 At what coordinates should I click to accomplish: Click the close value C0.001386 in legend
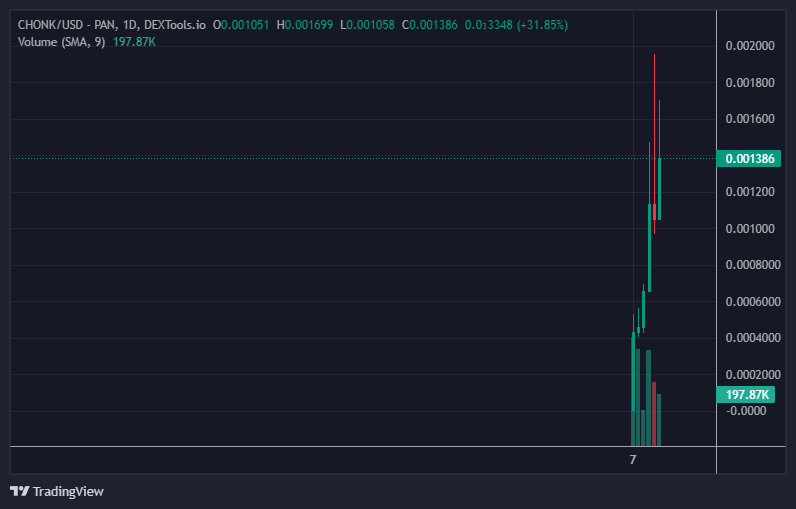pos(429,25)
